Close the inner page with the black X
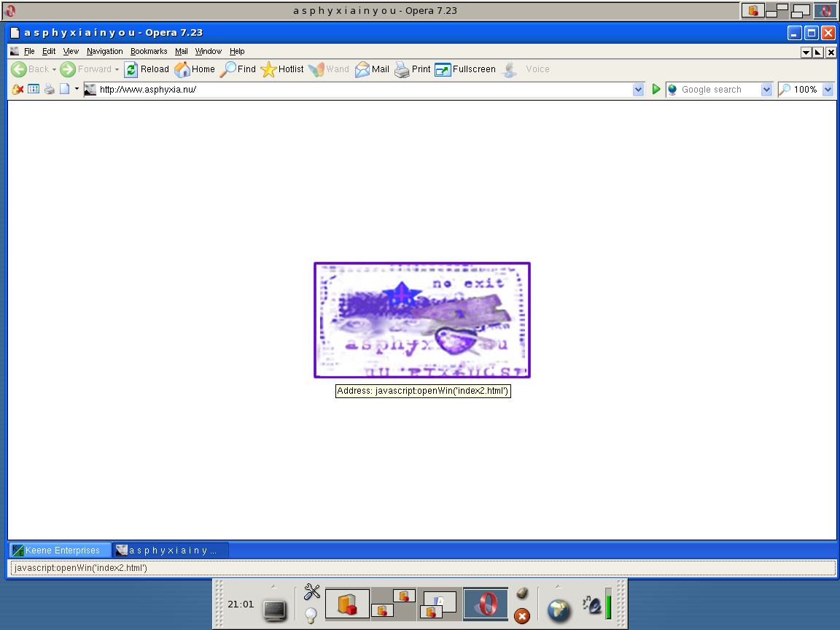This screenshot has width=840, height=630. click(831, 52)
